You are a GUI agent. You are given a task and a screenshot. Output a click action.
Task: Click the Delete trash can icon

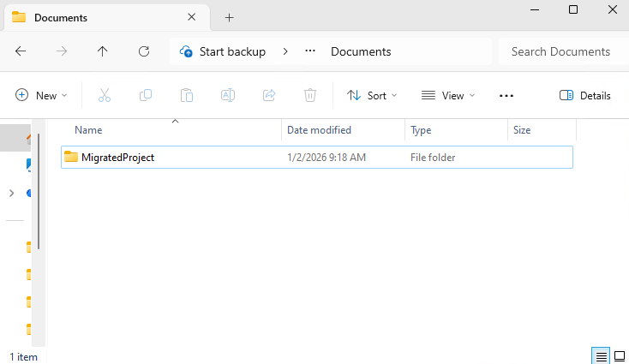310,95
